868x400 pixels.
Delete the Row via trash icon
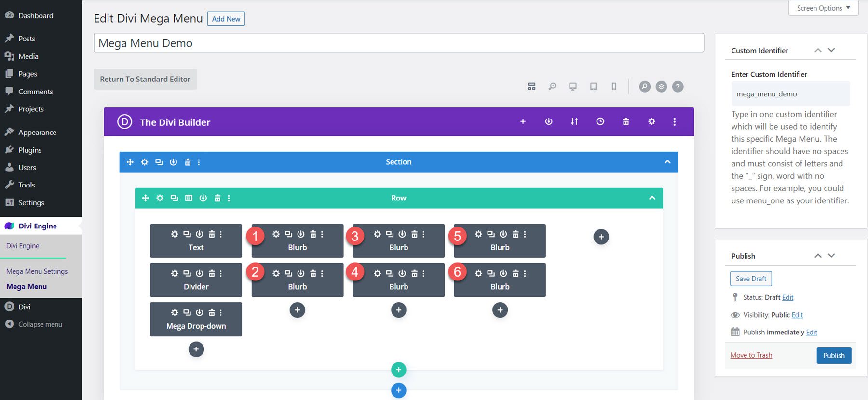[217, 198]
